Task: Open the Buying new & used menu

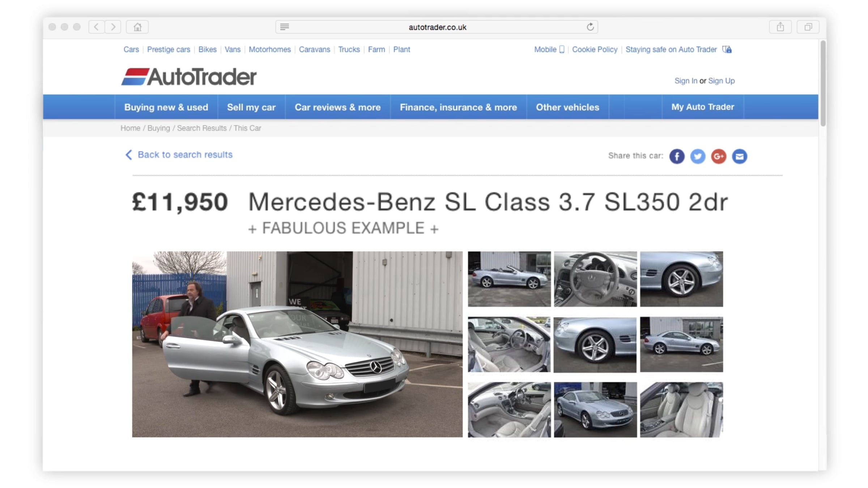Action: coord(166,107)
